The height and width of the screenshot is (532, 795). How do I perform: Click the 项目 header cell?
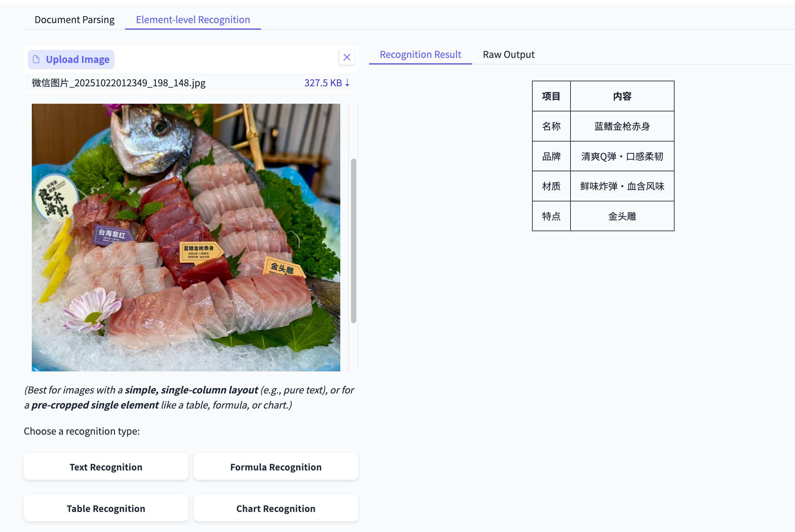(x=551, y=96)
